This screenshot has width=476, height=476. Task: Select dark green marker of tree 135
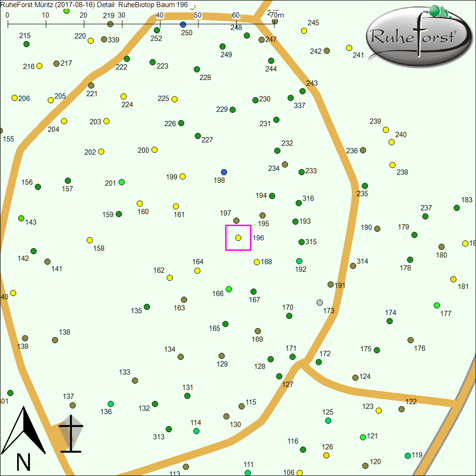147,307
